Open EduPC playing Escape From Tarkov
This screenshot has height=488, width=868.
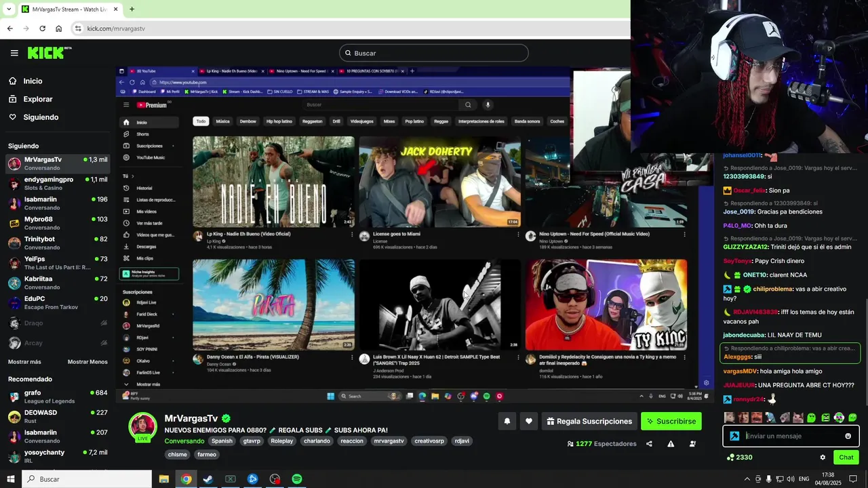58,302
